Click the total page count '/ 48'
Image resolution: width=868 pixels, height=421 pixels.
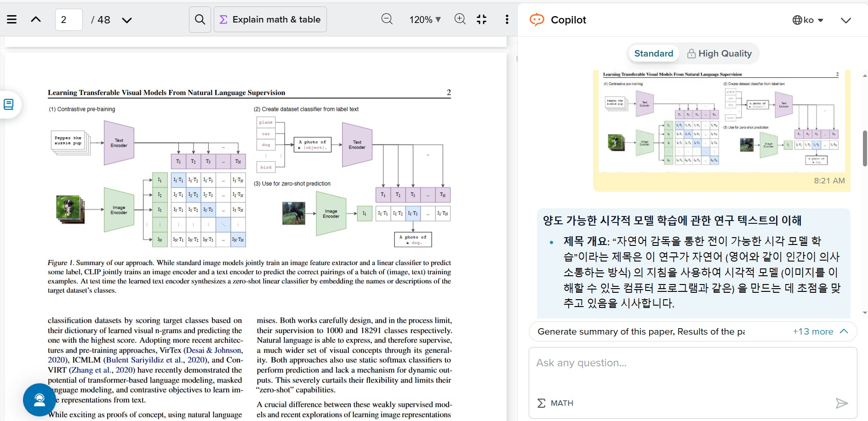[x=101, y=20]
